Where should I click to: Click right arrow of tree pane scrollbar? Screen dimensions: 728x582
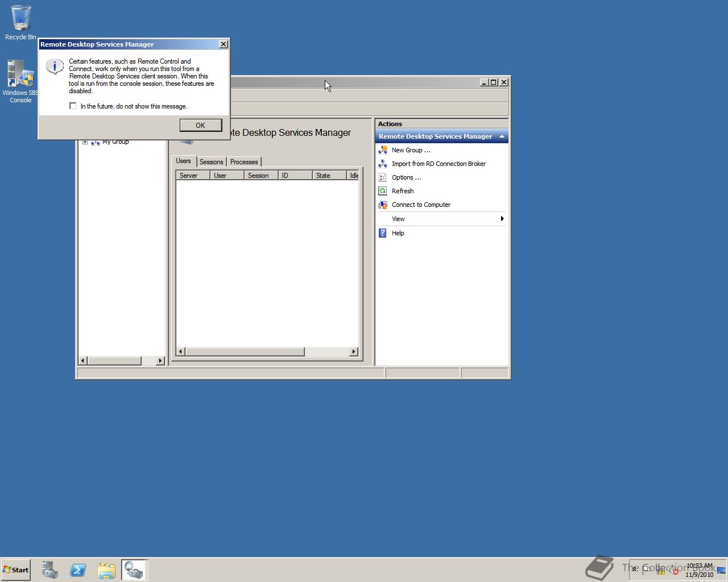pyautogui.click(x=160, y=361)
